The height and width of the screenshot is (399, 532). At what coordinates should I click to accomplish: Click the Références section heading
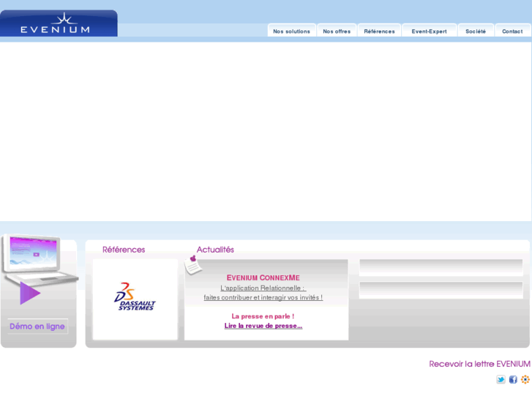tap(124, 250)
